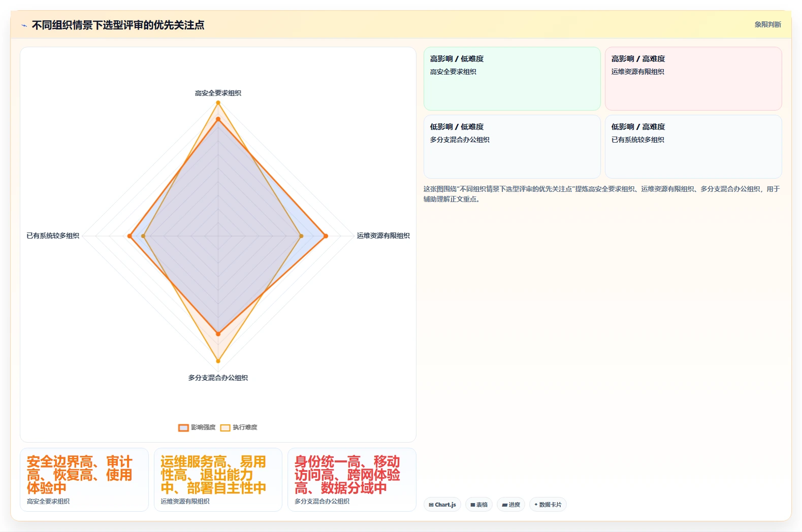Open the 低影响 / 高难度 quadrant card

click(693, 147)
